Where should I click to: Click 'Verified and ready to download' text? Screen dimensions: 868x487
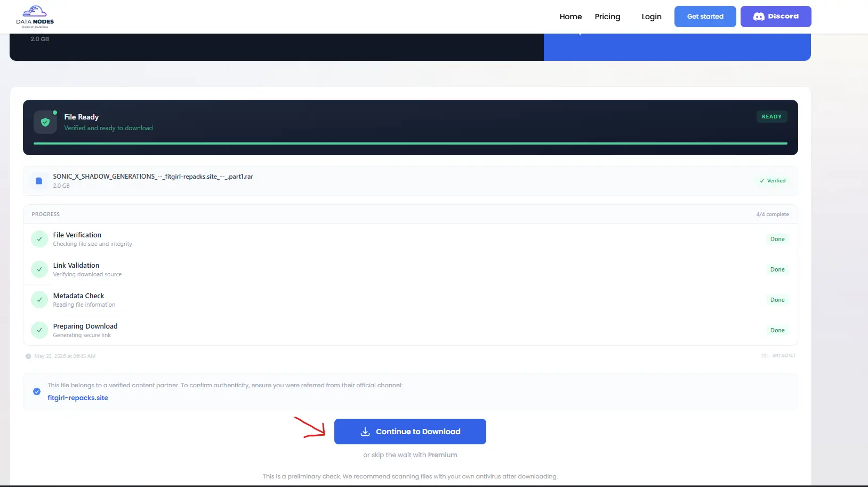tap(109, 128)
